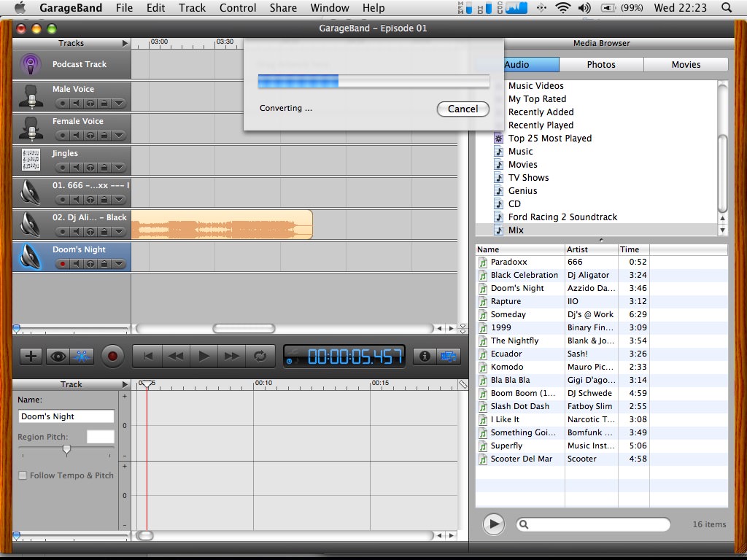
Task: Toggle the Media Browser button
Action: coord(449,356)
